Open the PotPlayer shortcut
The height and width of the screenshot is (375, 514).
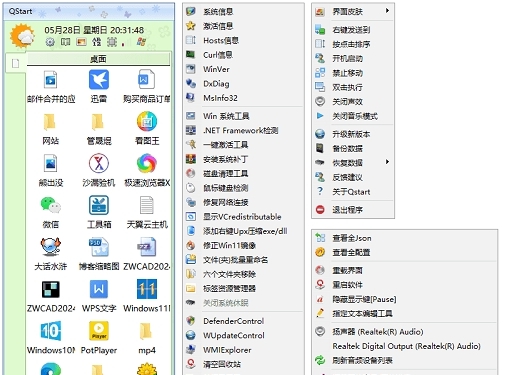point(99,331)
